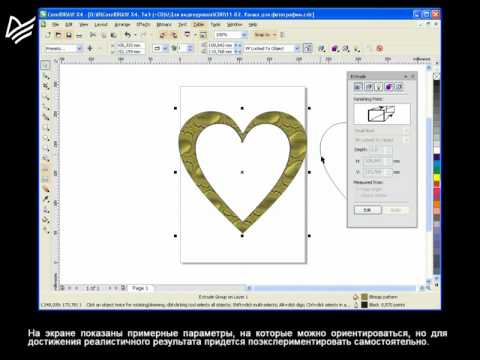This screenshot has width=480, height=360.
Task: Select the Rectangle tool in the toolbox
Action: [45, 128]
